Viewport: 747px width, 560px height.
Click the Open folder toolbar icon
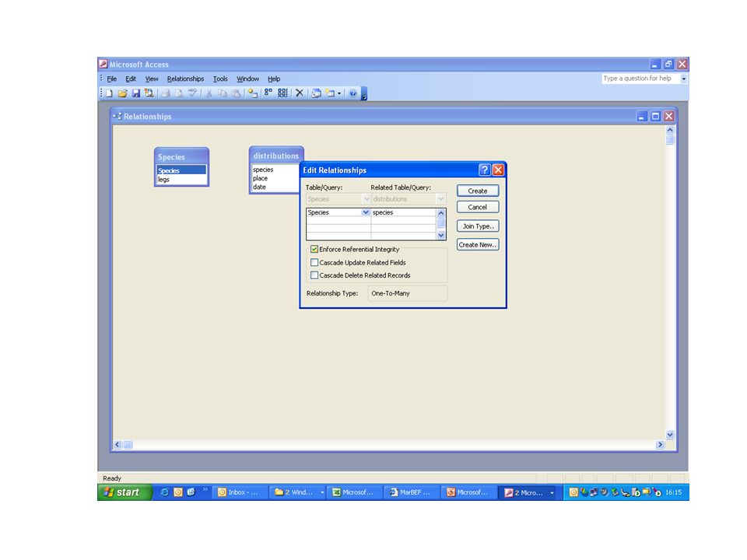point(122,93)
